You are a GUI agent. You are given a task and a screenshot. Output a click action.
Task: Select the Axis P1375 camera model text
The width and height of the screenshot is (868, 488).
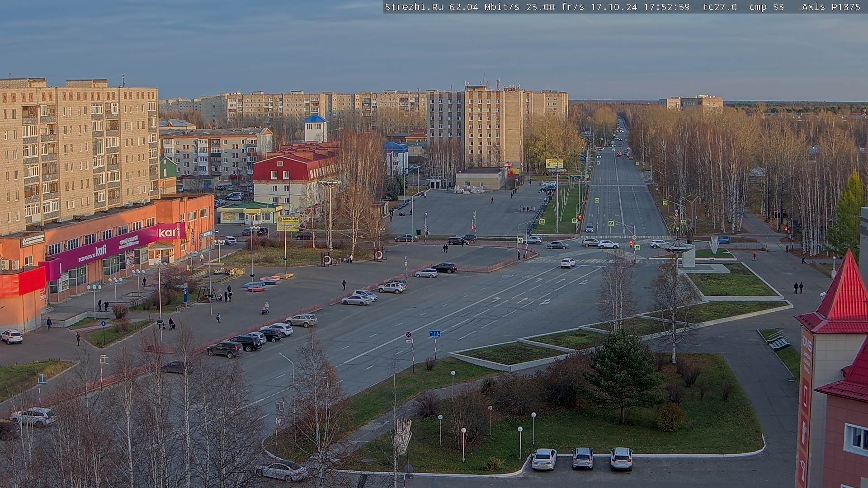pos(831,7)
